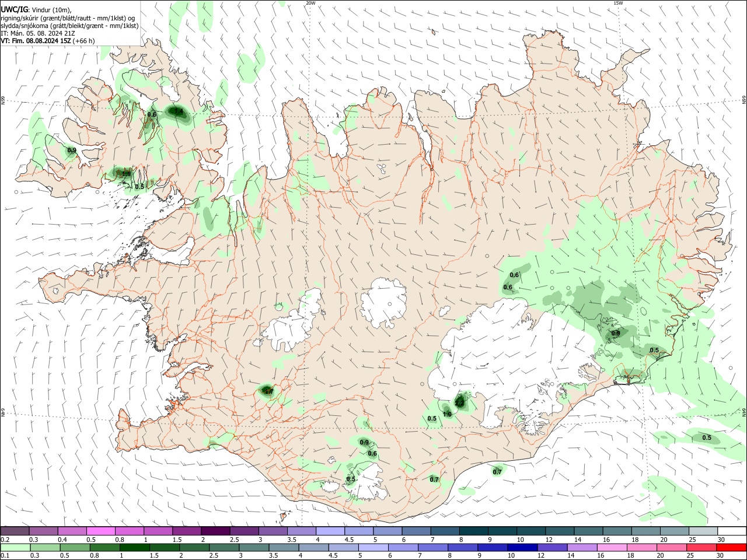Select the darkest green swatch above lower-row label 1

click(134, 548)
